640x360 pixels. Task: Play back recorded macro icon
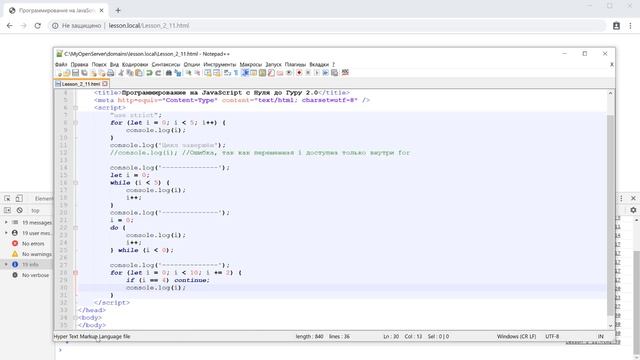[x=317, y=73]
